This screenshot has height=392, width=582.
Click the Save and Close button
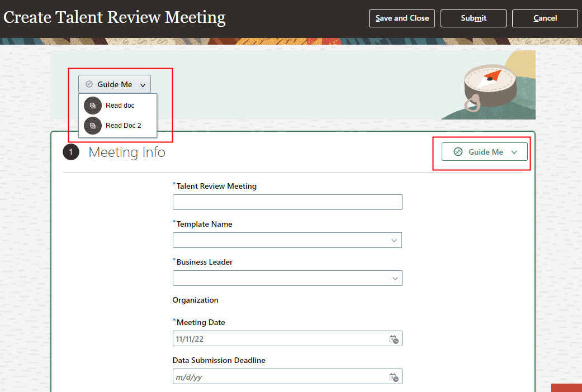point(401,18)
